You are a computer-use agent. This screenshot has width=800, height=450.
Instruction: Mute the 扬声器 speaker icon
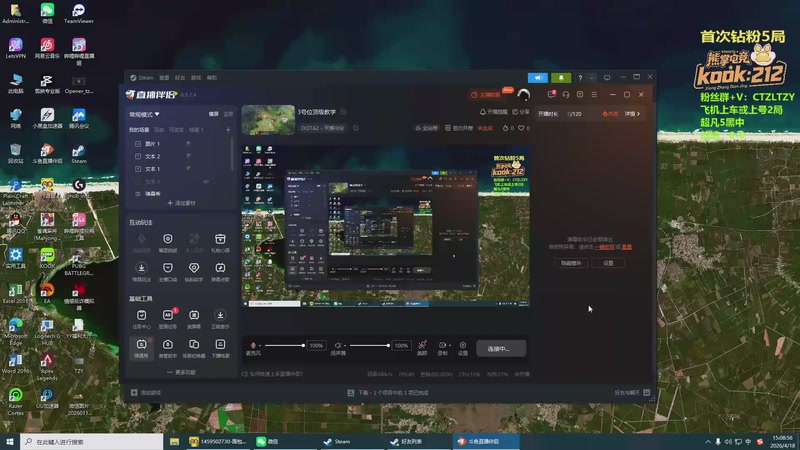(337, 345)
